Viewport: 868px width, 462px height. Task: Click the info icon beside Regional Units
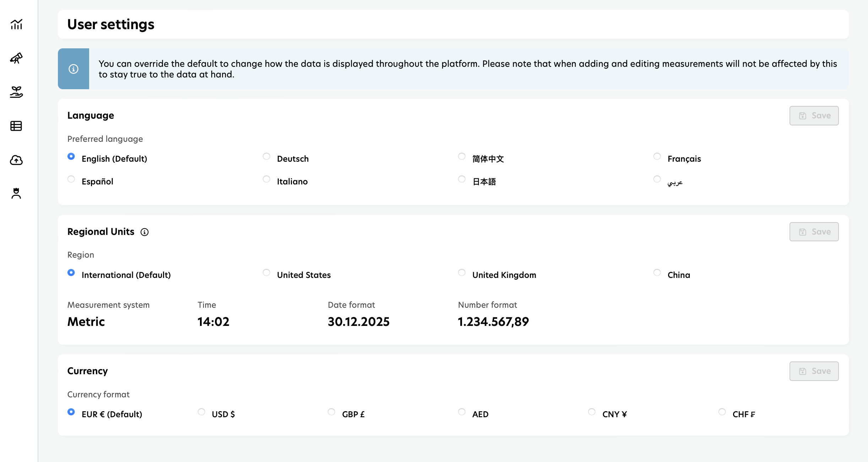tap(145, 232)
